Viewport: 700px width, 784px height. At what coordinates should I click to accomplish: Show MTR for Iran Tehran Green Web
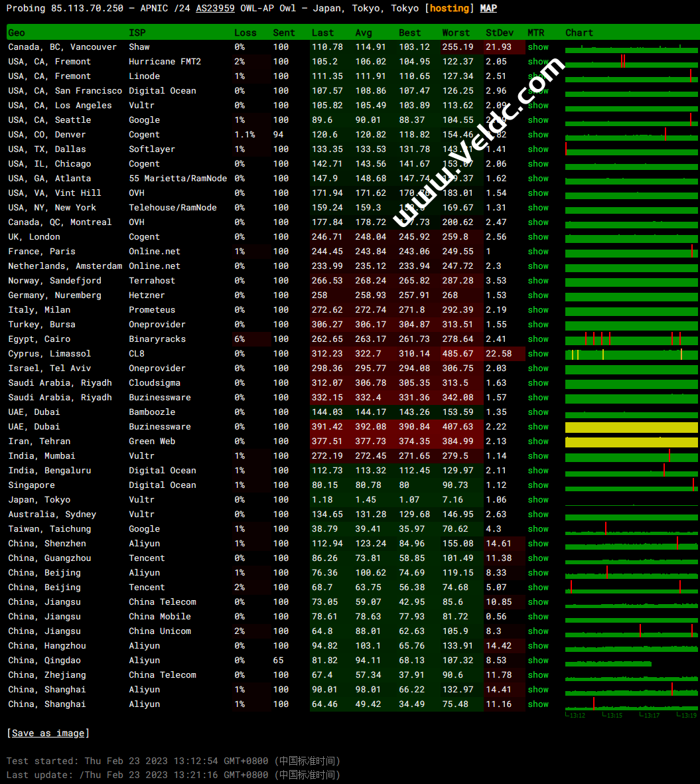[538, 441]
